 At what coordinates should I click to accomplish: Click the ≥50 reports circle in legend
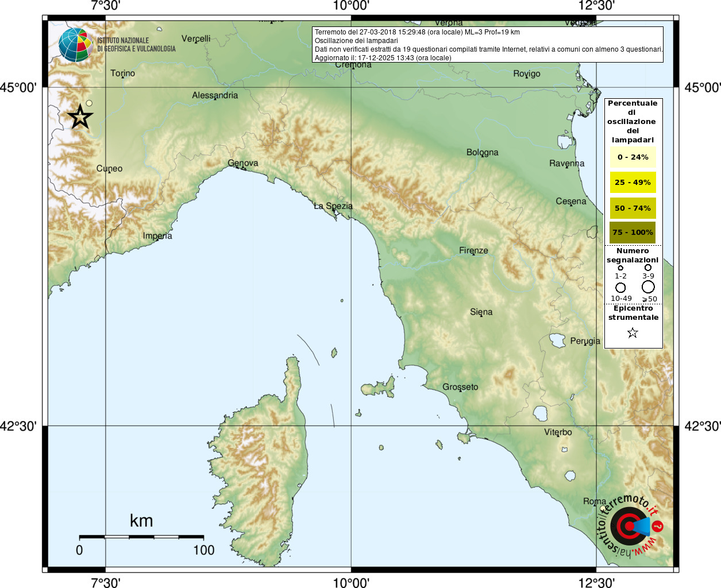click(648, 287)
